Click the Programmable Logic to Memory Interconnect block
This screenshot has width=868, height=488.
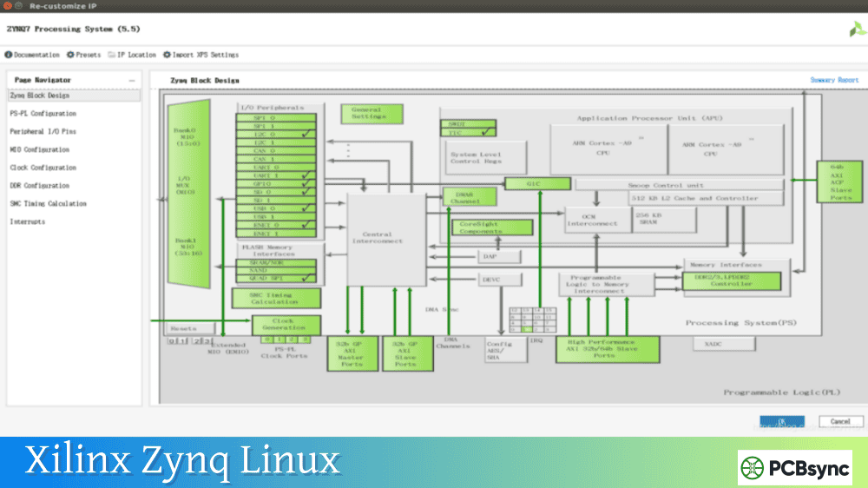point(607,285)
